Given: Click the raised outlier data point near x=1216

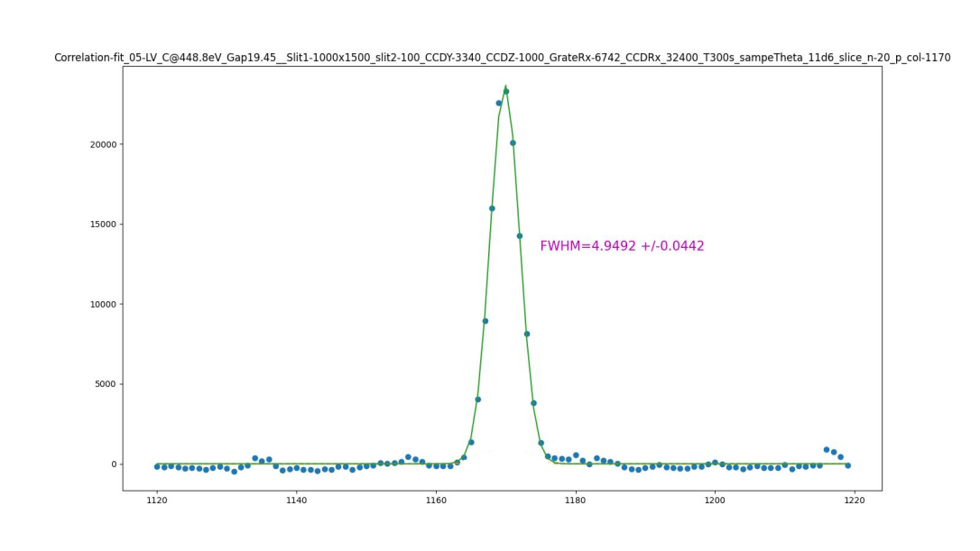Looking at the screenshot, I should click(x=827, y=449).
